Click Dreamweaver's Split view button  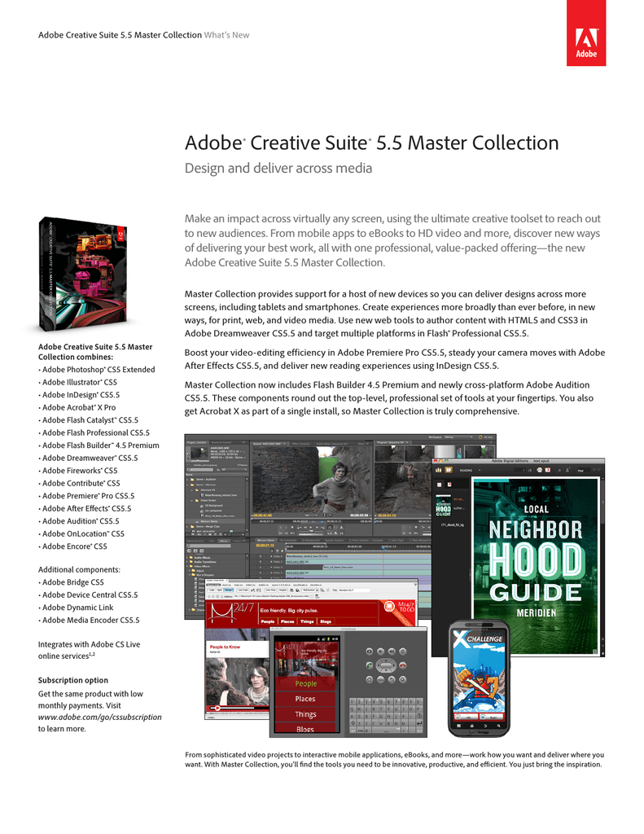click(x=220, y=590)
